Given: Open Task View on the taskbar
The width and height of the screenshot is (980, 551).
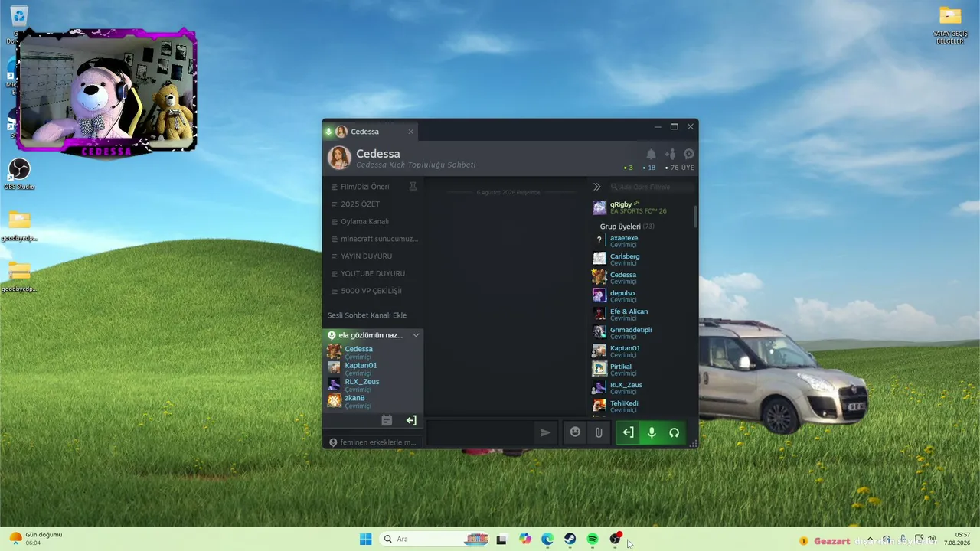Looking at the screenshot, I should click(x=501, y=539).
